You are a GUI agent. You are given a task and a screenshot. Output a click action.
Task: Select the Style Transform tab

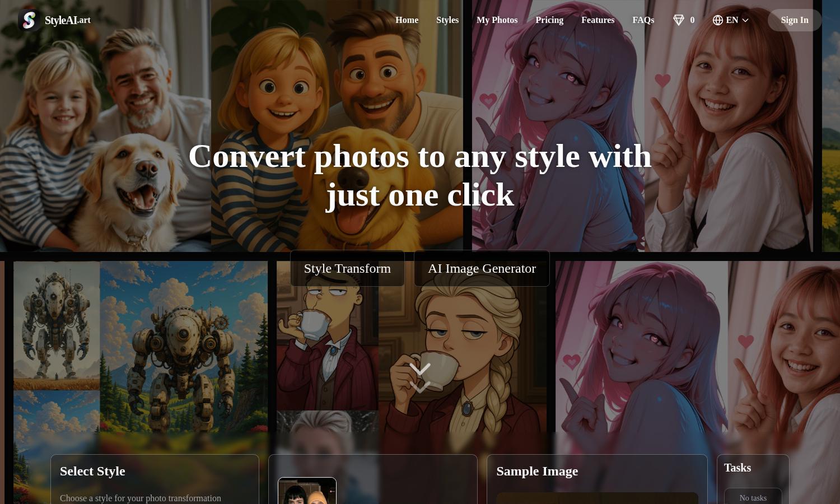tap(347, 268)
